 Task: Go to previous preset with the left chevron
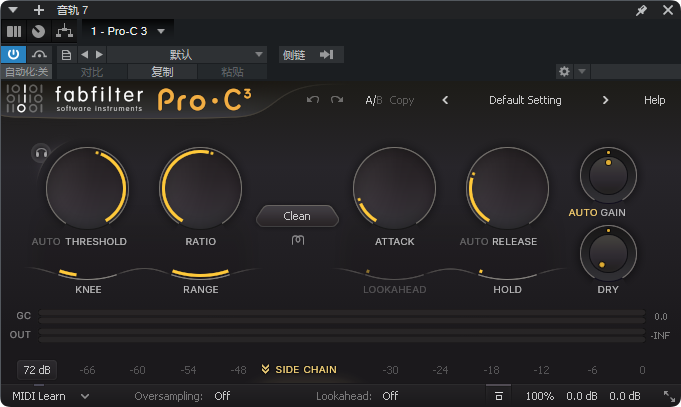(445, 100)
